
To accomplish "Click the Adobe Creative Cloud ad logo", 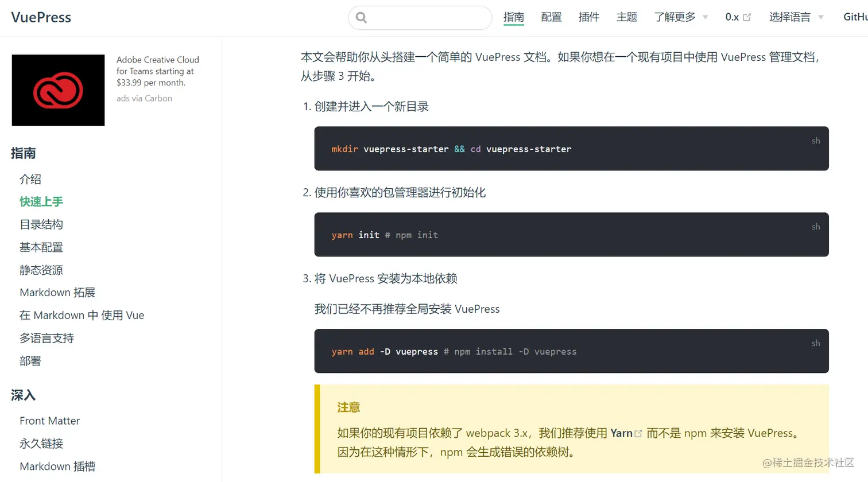I will point(58,90).
